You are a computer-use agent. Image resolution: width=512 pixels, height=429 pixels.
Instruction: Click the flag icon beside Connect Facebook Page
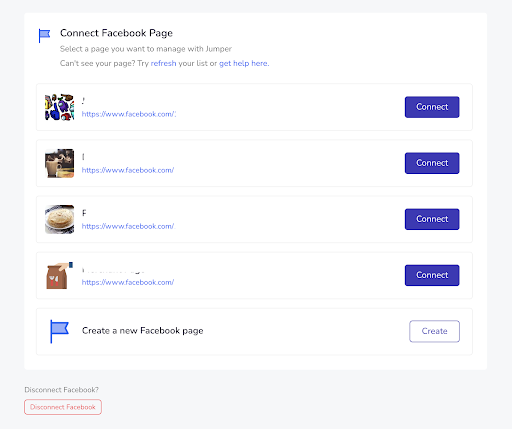(x=44, y=35)
